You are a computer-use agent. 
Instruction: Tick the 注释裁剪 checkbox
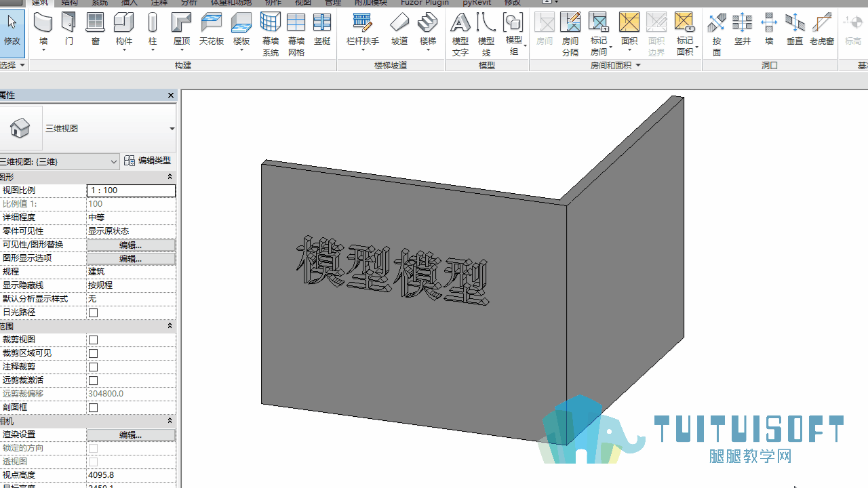pos(94,367)
